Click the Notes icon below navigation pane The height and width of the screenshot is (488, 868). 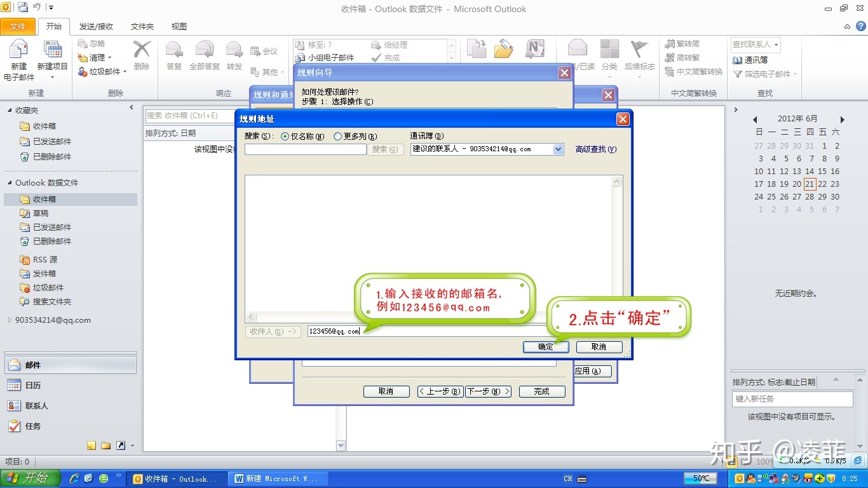coord(92,445)
